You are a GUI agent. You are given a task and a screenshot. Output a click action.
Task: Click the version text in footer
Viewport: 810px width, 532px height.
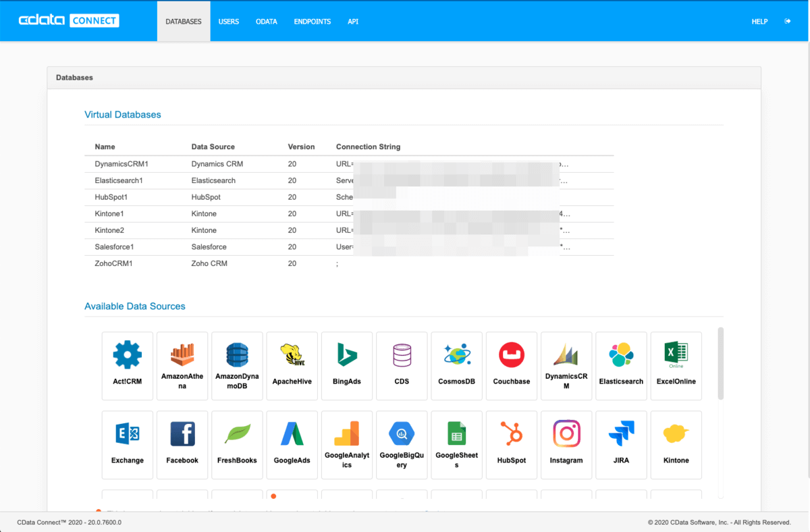tap(70, 522)
